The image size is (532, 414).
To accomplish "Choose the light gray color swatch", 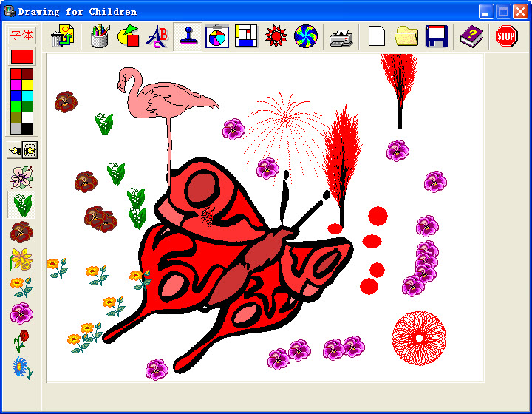I will click(x=16, y=129).
